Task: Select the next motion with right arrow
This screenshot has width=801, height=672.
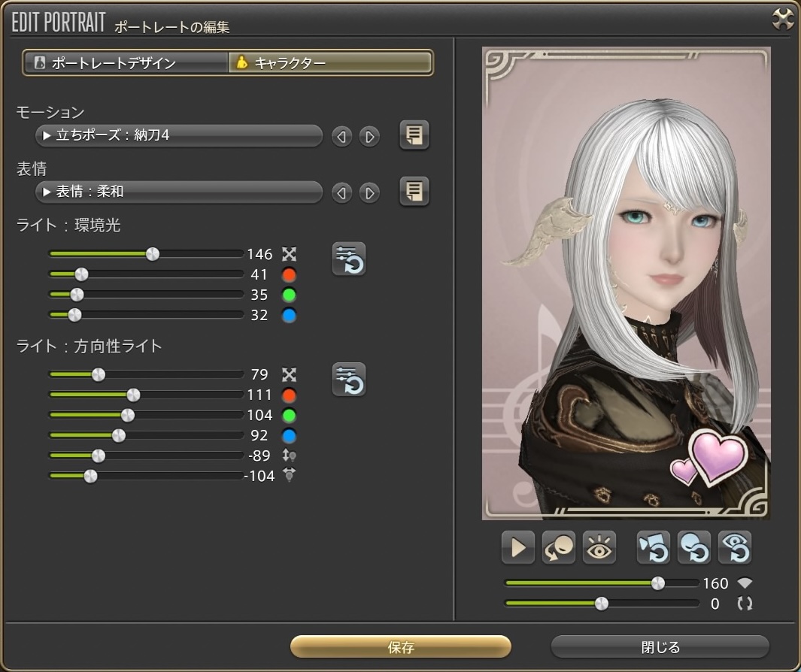Action: (x=369, y=137)
